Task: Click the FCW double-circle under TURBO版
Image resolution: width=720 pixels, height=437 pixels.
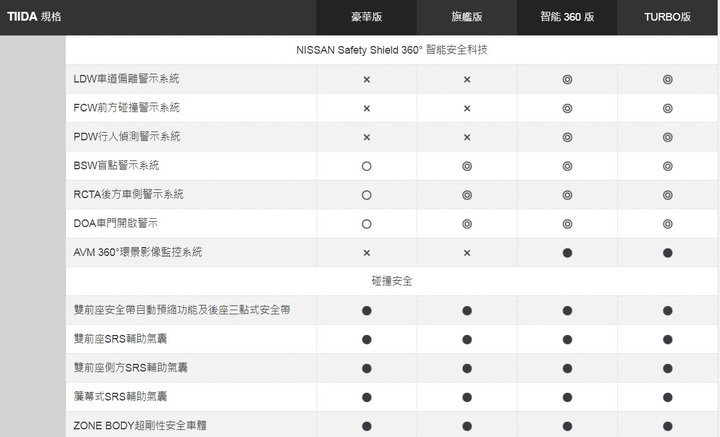Action: tap(668, 108)
